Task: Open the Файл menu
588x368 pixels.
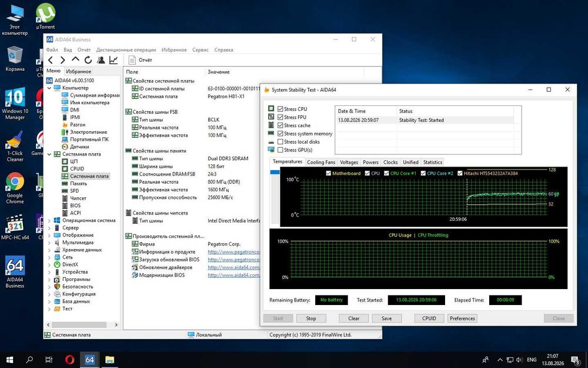Action: tap(52, 49)
